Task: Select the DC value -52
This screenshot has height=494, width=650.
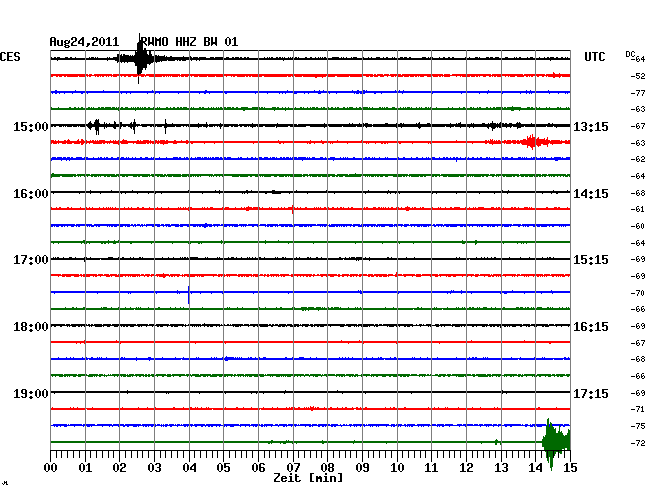Action: coord(638,76)
